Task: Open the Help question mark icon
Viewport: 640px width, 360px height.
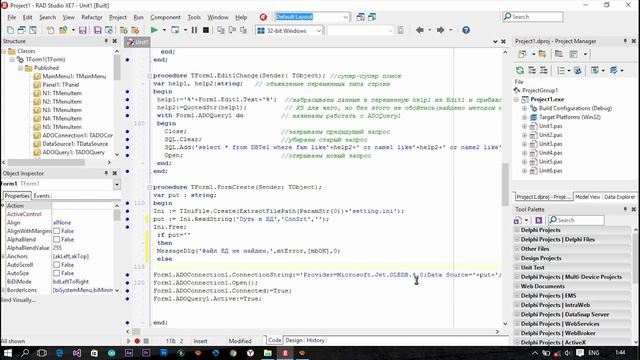Action: [x=466, y=30]
